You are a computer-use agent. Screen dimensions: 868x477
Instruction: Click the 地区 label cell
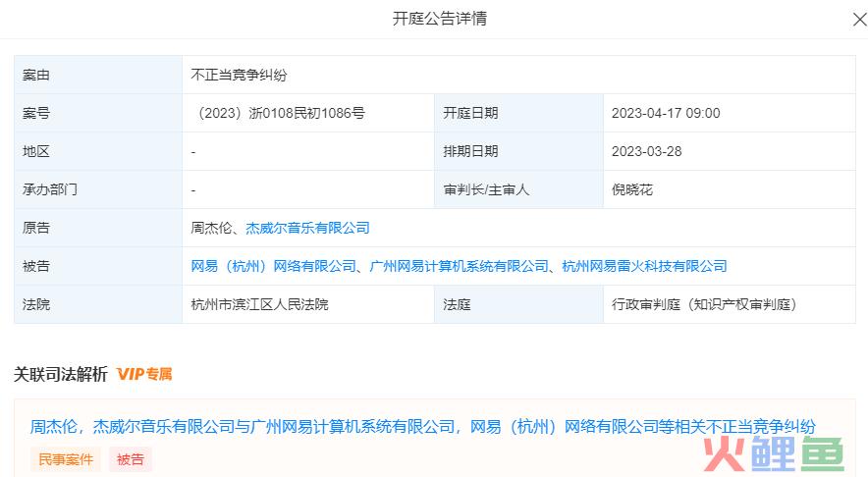(98, 151)
